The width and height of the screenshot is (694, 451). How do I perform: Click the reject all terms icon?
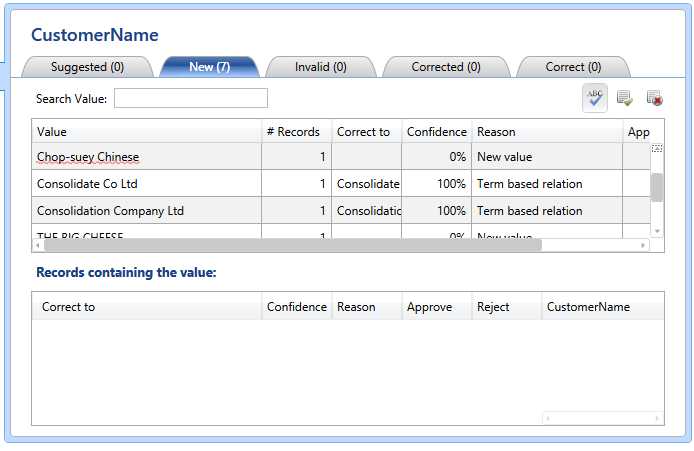654,97
